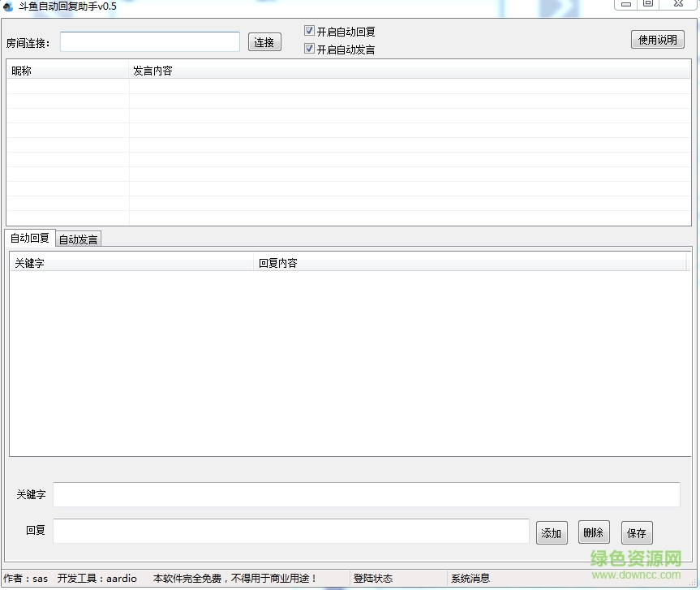Click the 回复 reply text input field
Viewport: 700px width, 590px height.
pyautogui.click(x=290, y=530)
